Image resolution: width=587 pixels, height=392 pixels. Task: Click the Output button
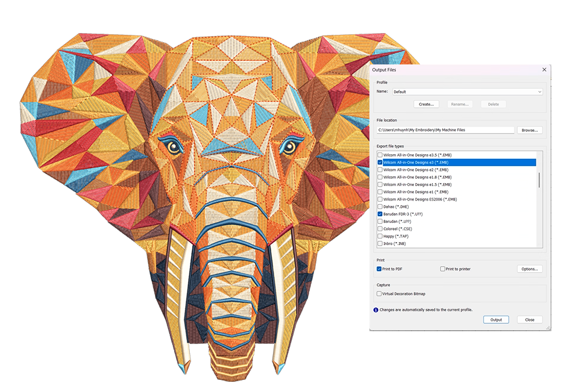pos(496,320)
